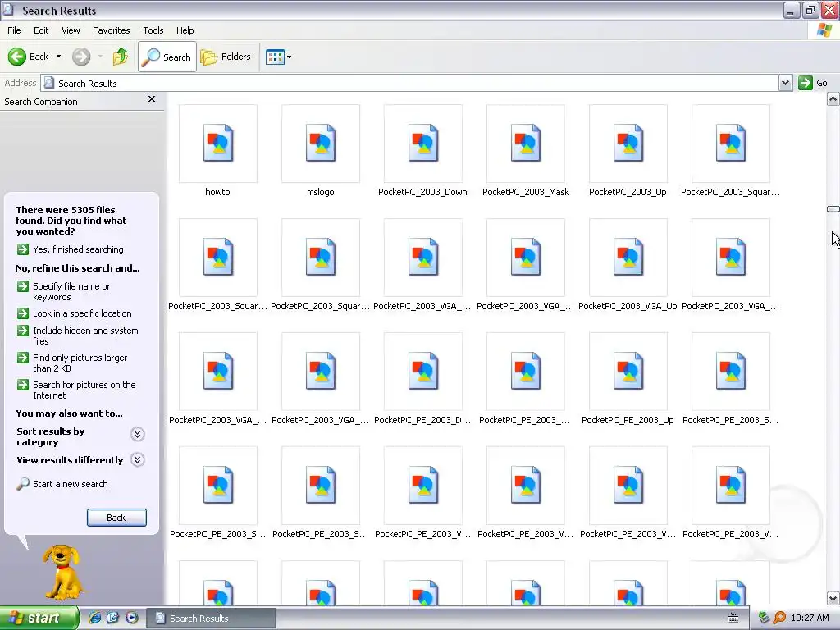
Task: Click the taskbar clock showing 10:27 AM
Action: (810, 618)
